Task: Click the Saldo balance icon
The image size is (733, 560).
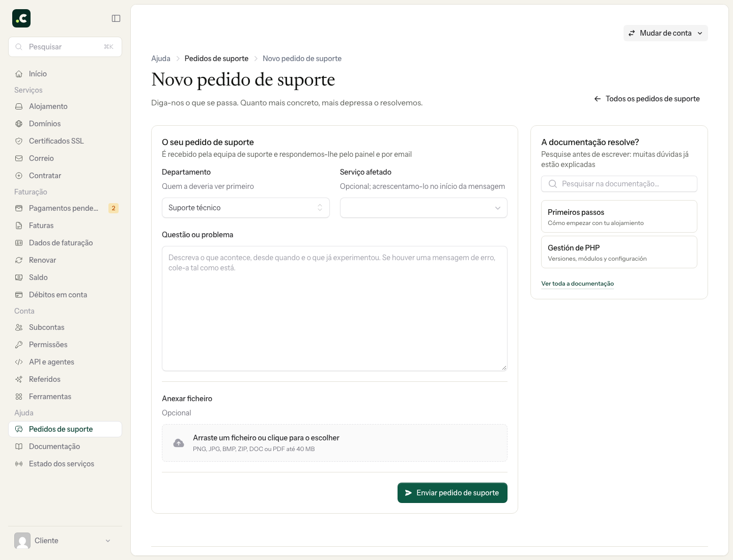Action: click(x=19, y=277)
